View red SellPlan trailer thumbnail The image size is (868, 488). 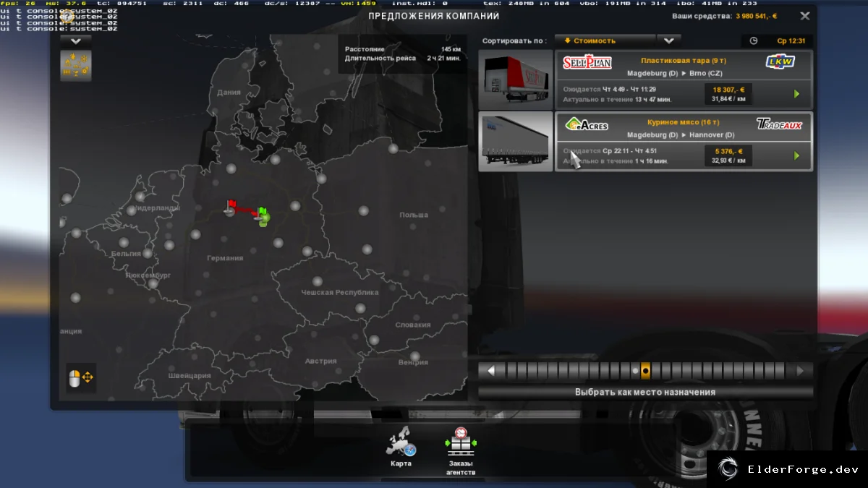point(516,80)
